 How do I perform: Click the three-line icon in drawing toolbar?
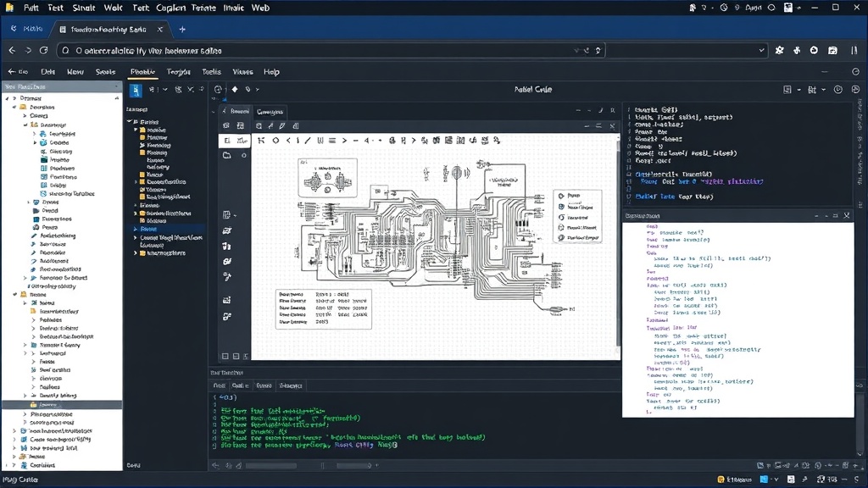click(332, 141)
